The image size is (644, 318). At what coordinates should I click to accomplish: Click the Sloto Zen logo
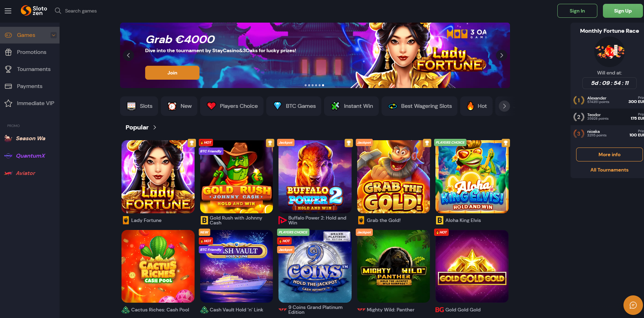click(x=34, y=10)
